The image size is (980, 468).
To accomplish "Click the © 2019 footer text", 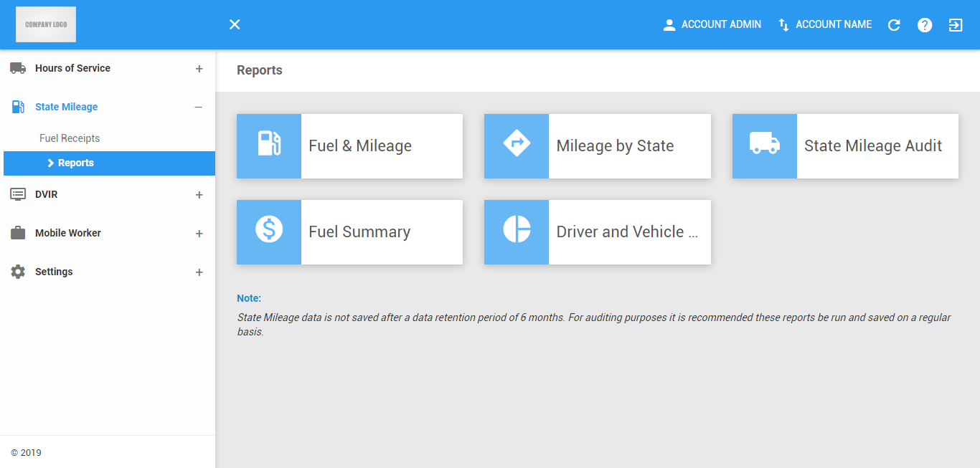I will [26, 453].
